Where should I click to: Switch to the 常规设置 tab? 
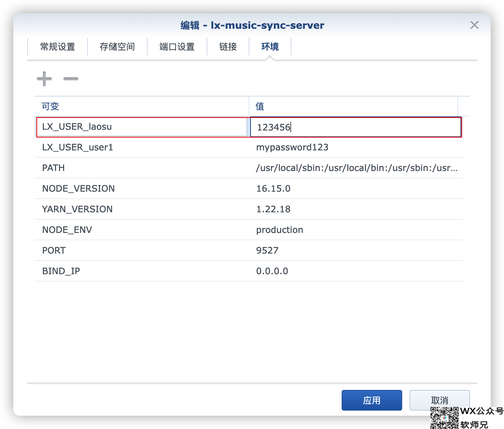58,47
